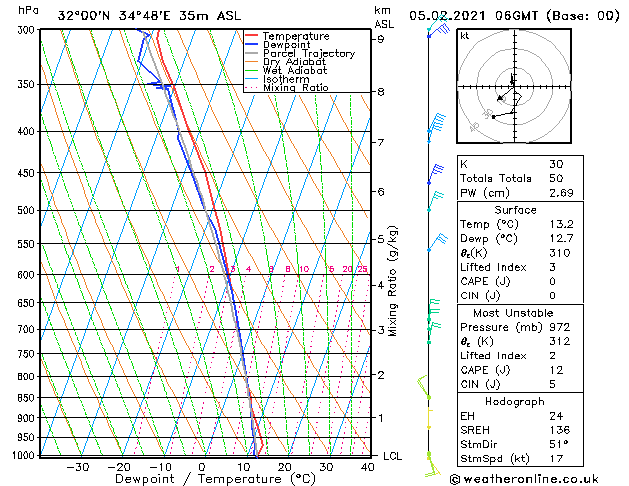Viewport: 629px width, 486px height.
Task: Click the gray Parcel Trajectory legend line
Action: (251, 53)
